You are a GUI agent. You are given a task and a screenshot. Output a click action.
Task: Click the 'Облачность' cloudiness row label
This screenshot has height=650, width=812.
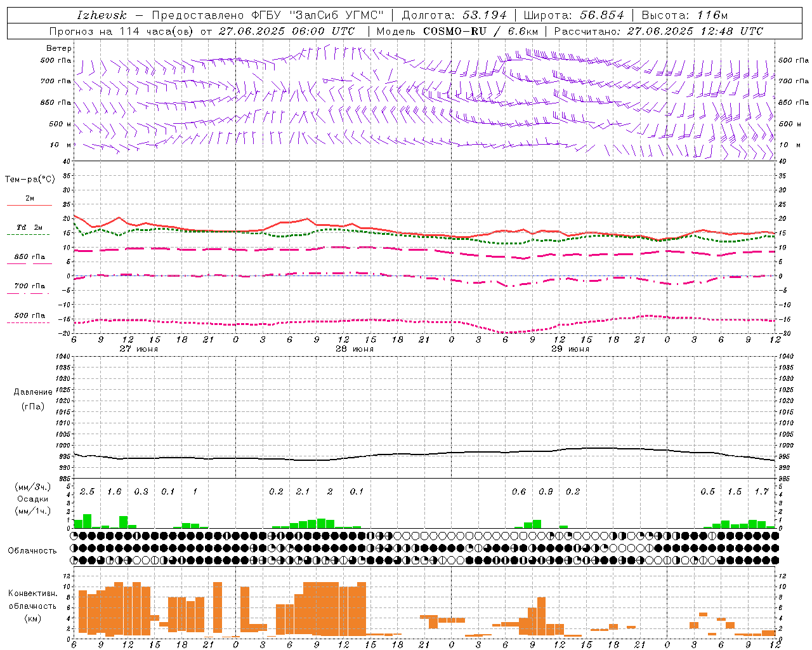tap(33, 550)
